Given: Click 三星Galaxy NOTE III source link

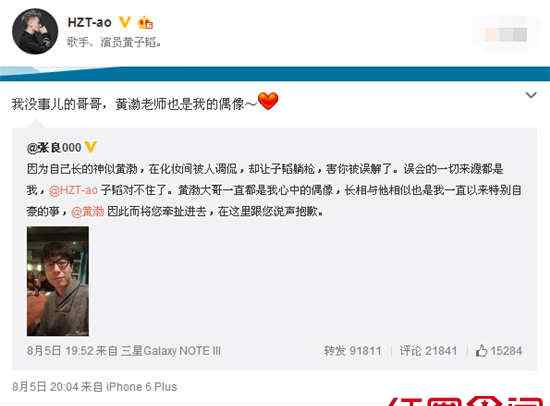Looking at the screenshot, I should 171,351.
